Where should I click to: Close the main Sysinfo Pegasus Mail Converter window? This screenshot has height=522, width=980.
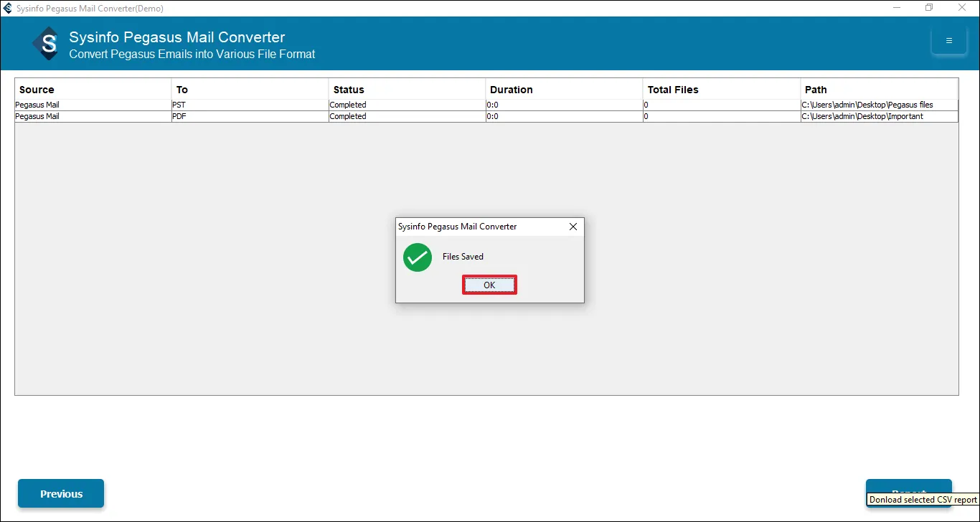pos(962,8)
